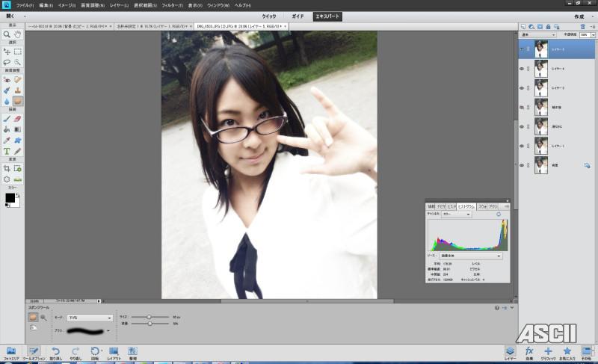Click the レイアウト layout button

pos(114,354)
